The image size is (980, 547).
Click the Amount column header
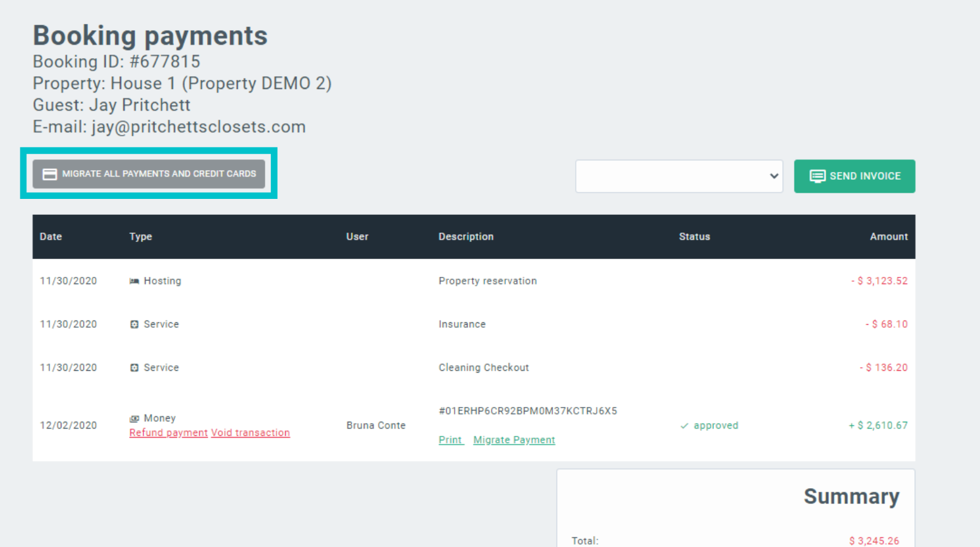pyautogui.click(x=888, y=236)
